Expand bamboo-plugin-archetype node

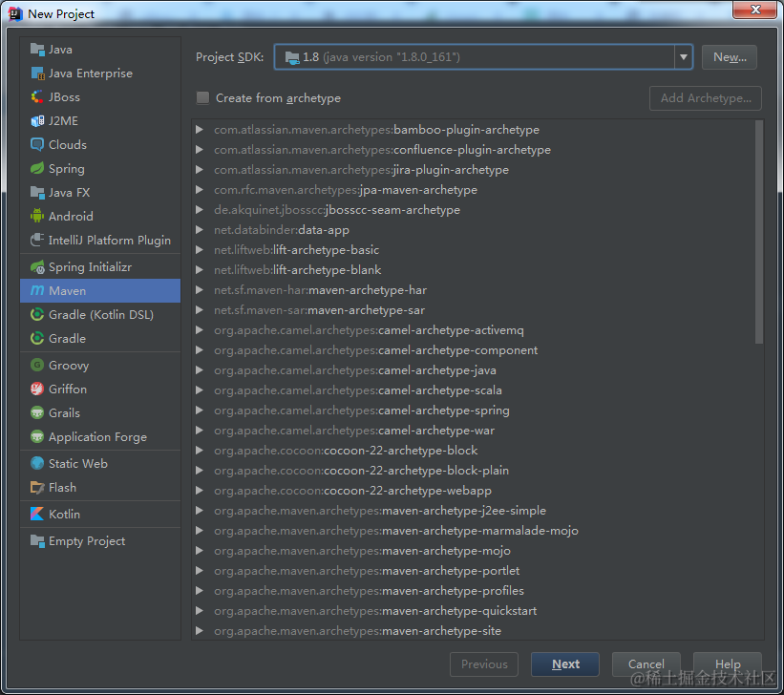click(199, 130)
